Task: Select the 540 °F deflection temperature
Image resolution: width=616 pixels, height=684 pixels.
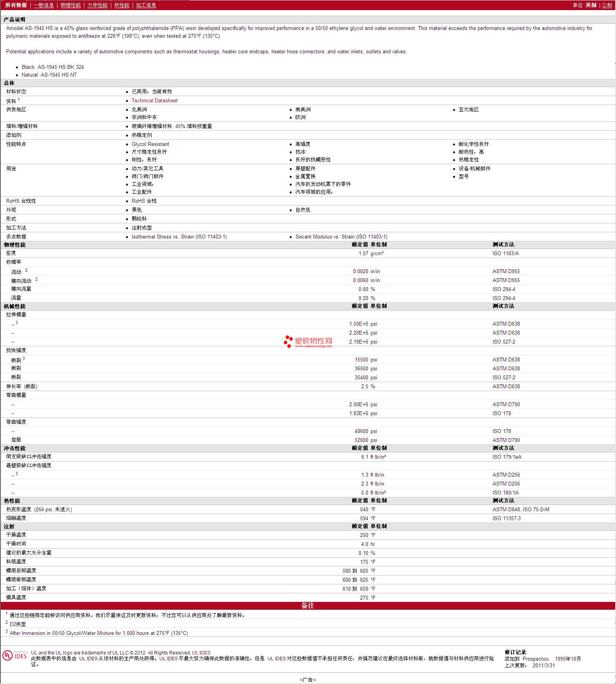Action: [x=368, y=509]
